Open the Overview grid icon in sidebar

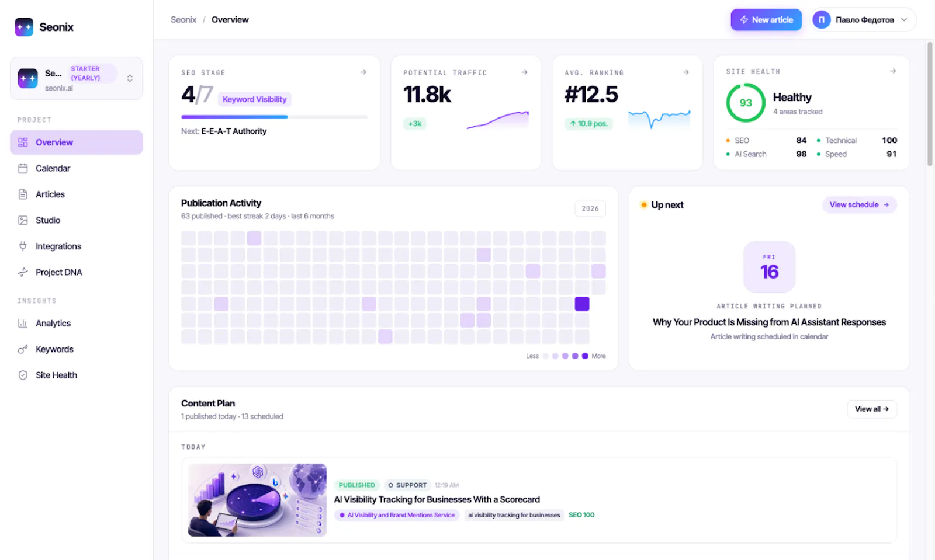pos(23,142)
